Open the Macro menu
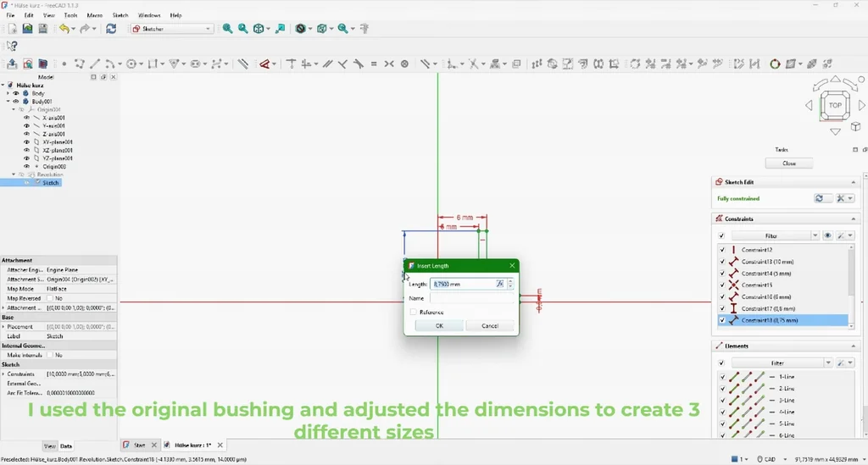Image resolution: width=868 pixels, height=465 pixels. (95, 15)
